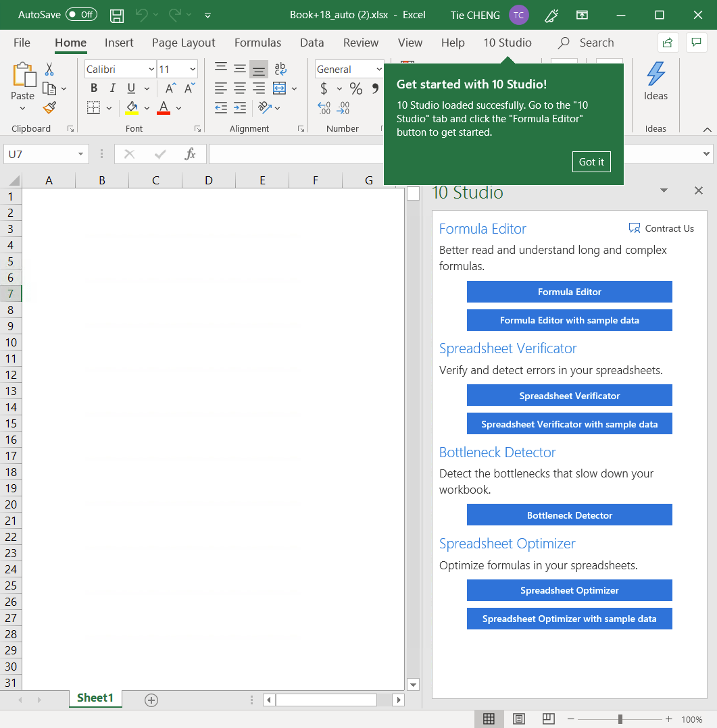Open Paste options dropdown arrow

[x=22, y=108]
